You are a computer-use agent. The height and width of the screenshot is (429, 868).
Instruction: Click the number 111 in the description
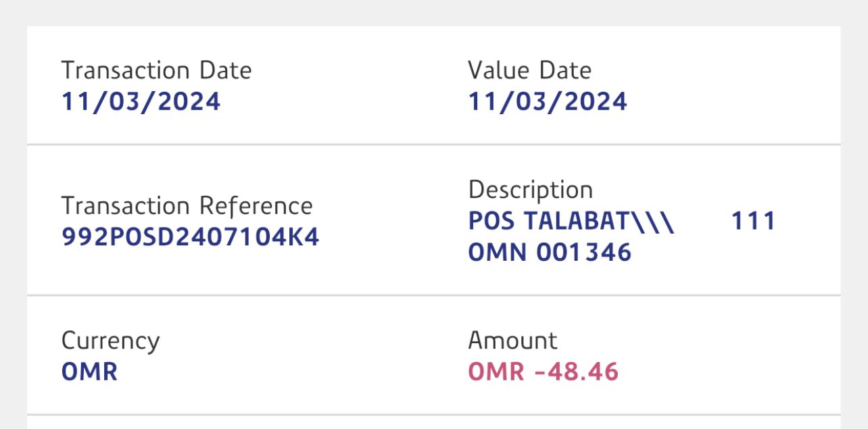(x=753, y=222)
